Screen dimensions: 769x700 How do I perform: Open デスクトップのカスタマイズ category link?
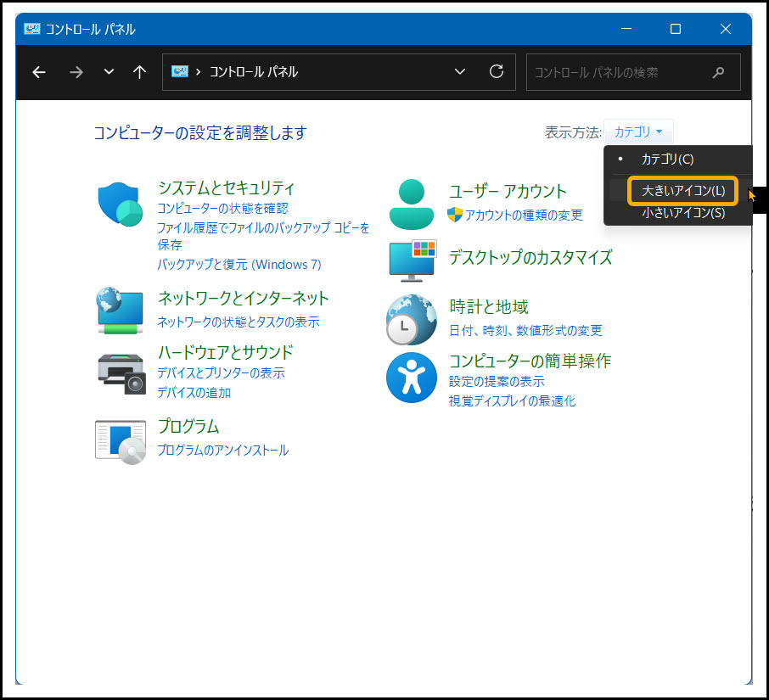point(530,258)
